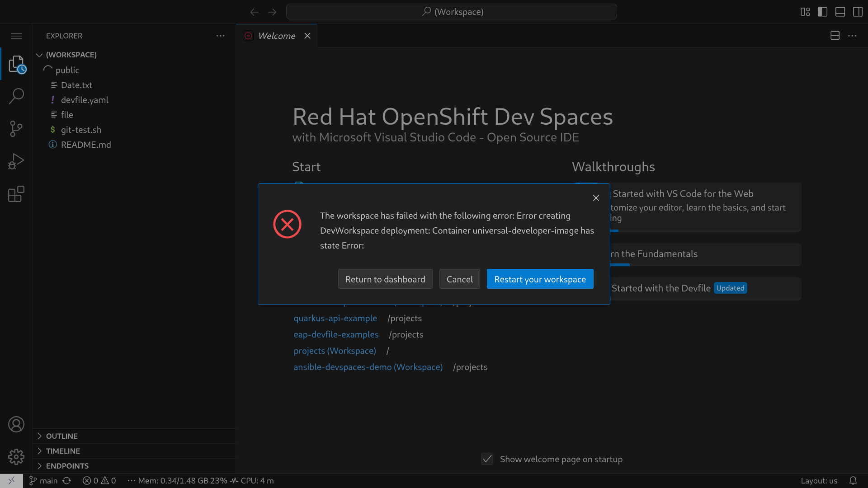Viewport: 868px width, 488px height.
Task: Open the Extensions view
Action: coord(16,194)
